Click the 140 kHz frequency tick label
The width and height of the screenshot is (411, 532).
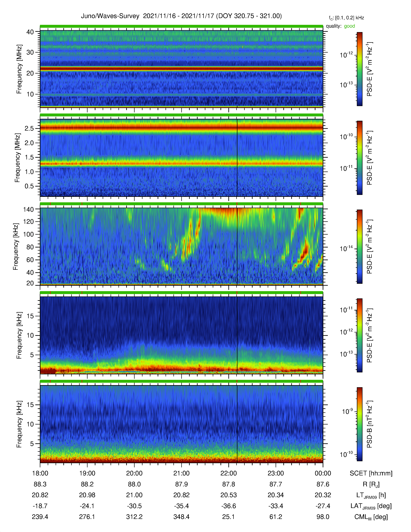click(28, 209)
